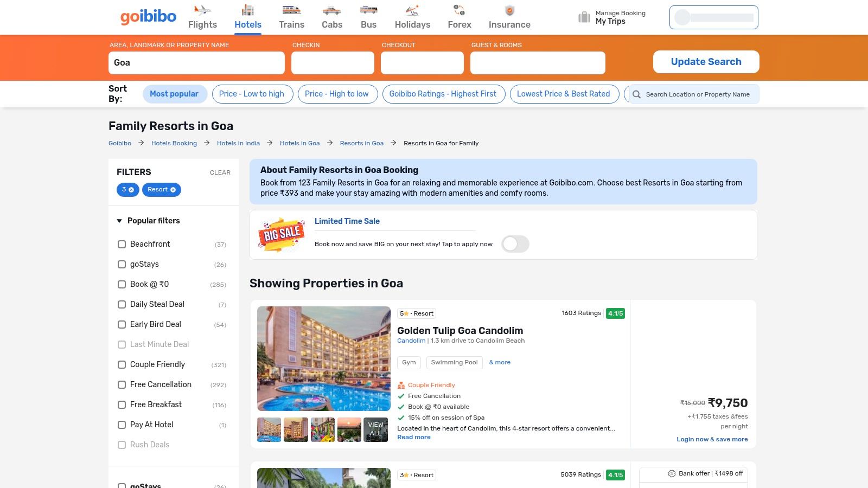Open Golden Tulip Goa Candolim title

point(460,331)
